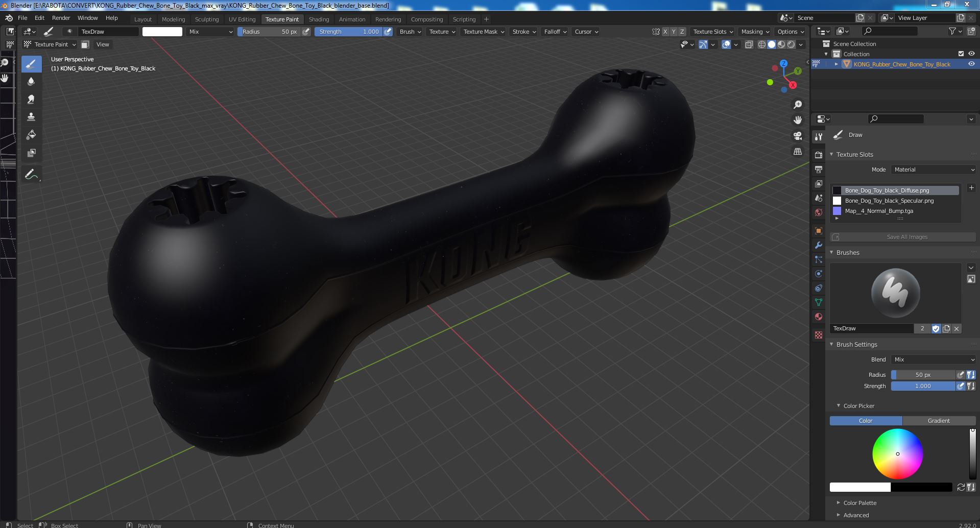
Task: Toggle brush fake user shield
Action: (x=936, y=328)
